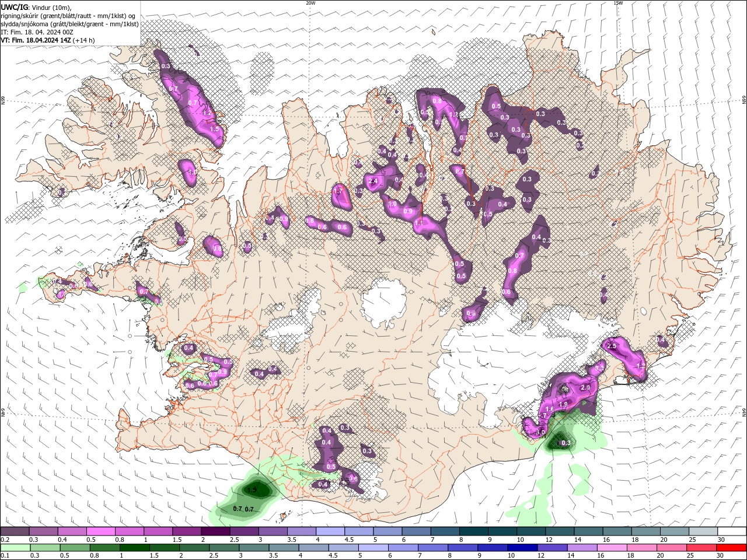Click the '15W' longitude label
The image size is (747, 560).
click(x=618, y=3)
